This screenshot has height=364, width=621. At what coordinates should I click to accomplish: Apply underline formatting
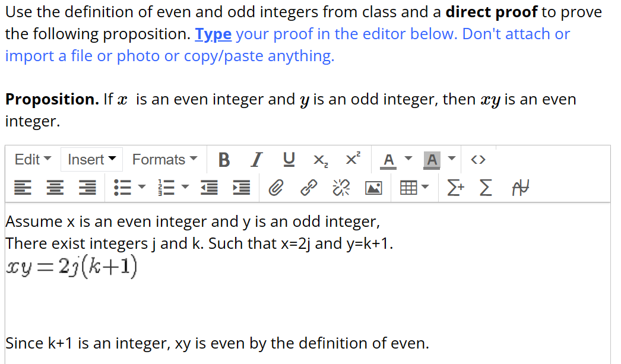pos(289,159)
